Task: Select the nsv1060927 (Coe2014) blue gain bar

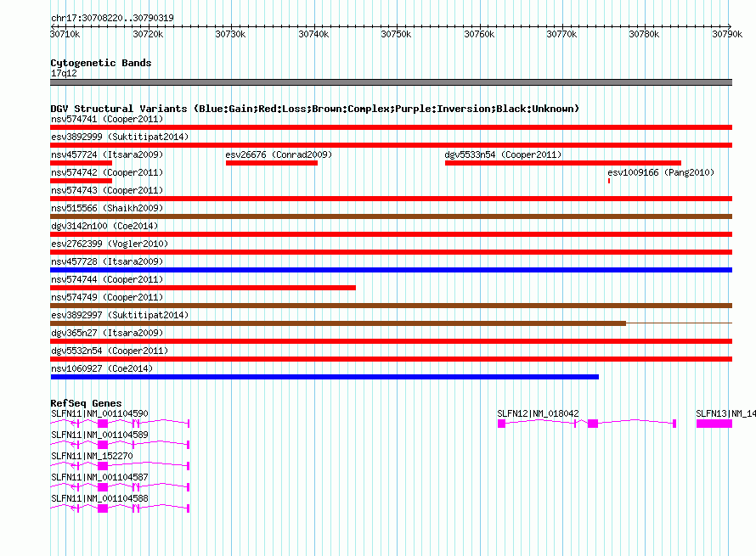Action: click(x=324, y=377)
